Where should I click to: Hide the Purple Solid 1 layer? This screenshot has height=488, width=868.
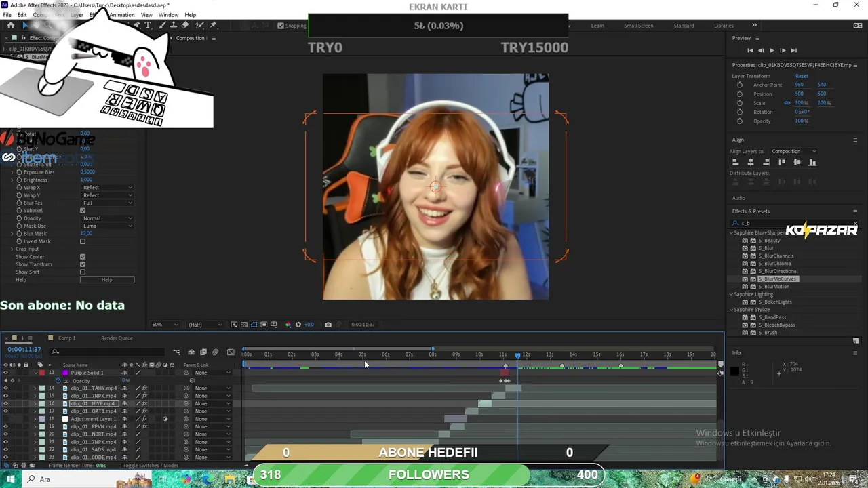[x=5, y=373]
